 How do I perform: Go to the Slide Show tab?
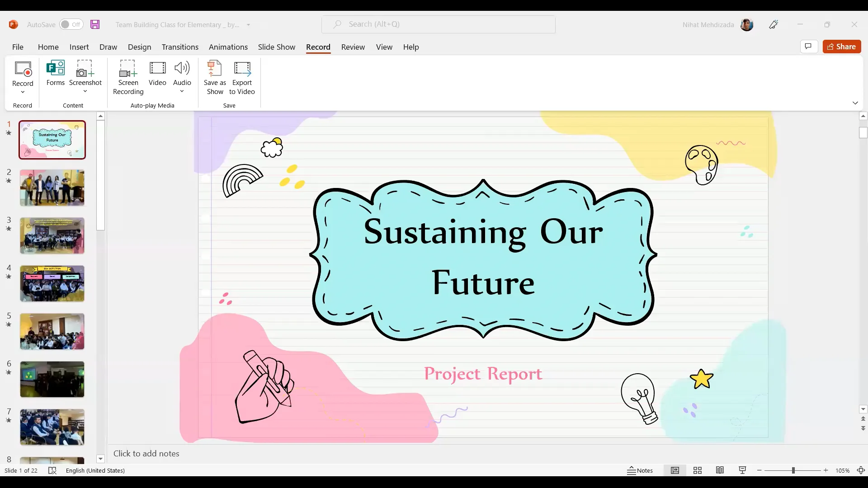click(277, 47)
